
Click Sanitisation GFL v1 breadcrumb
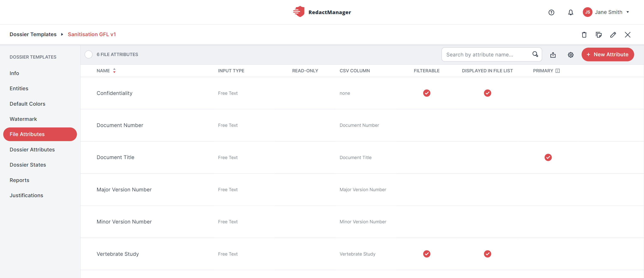click(x=92, y=34)
